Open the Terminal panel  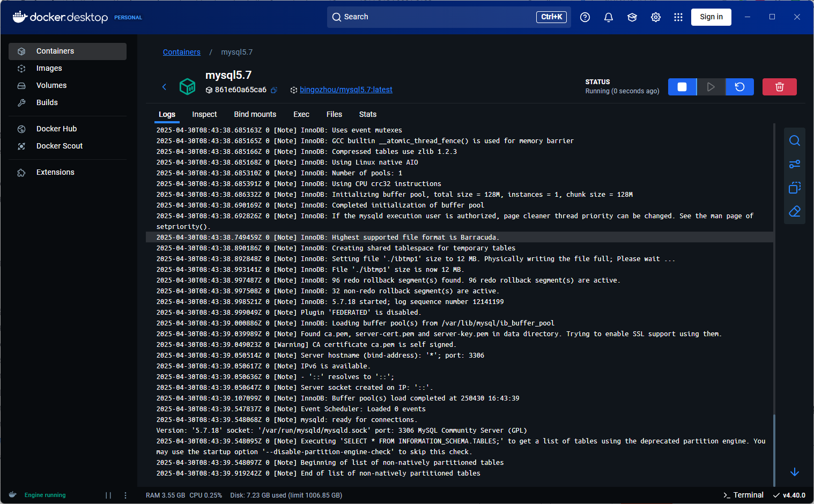pos(743,495)
